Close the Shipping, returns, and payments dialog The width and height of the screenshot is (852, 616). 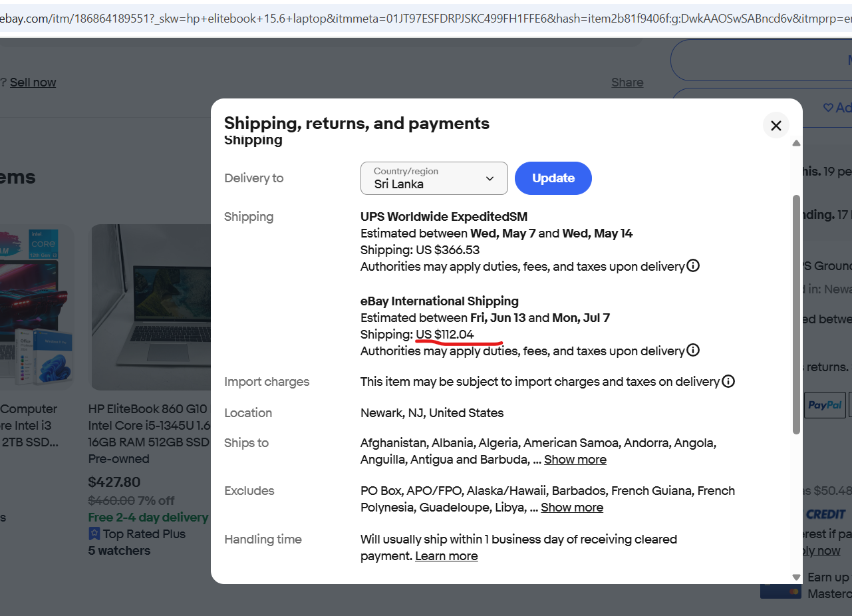point(776,125)
